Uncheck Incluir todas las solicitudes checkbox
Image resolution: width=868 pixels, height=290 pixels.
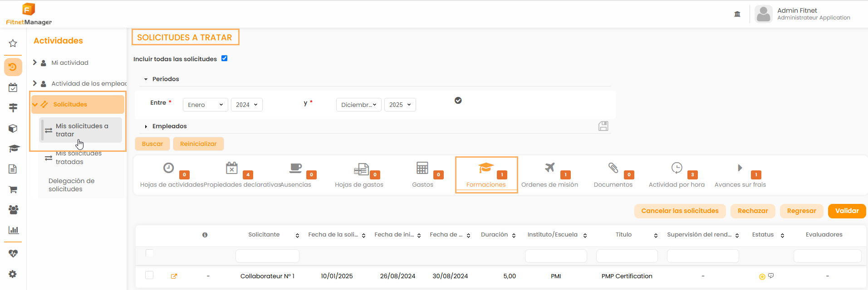coord(224,58)
